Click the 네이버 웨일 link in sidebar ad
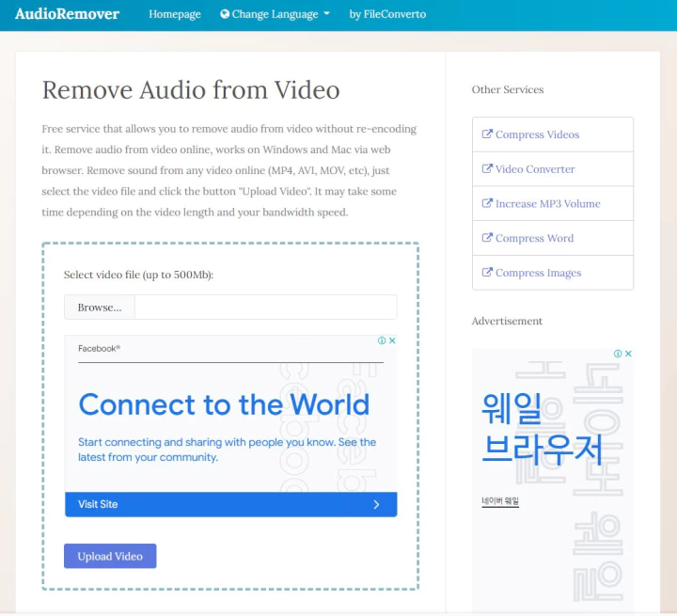Viewport: 677px width, 616px height. [500, 501]
